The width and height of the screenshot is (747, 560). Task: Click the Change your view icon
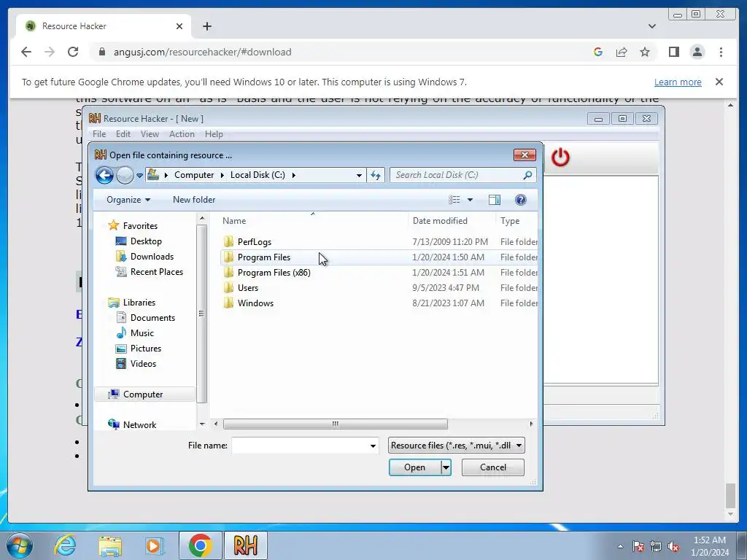coord(454,200)
